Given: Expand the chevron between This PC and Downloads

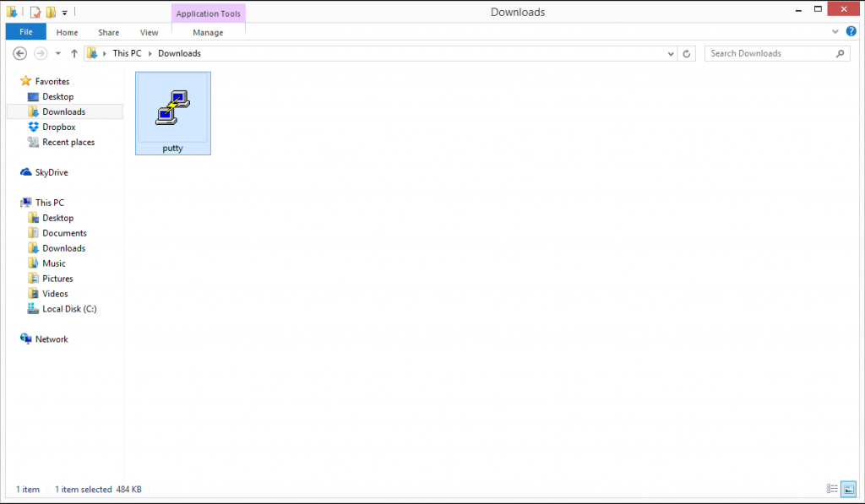Looking at the screenshot, I should point(150,53).
